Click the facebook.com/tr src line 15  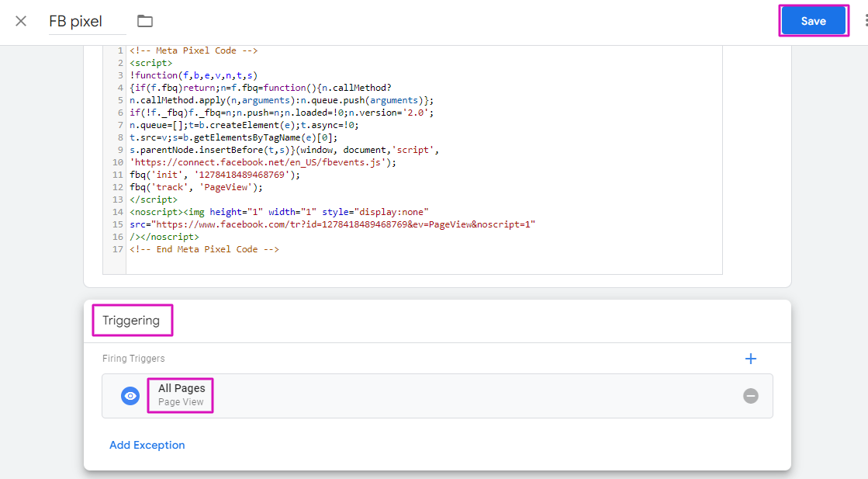333,225
